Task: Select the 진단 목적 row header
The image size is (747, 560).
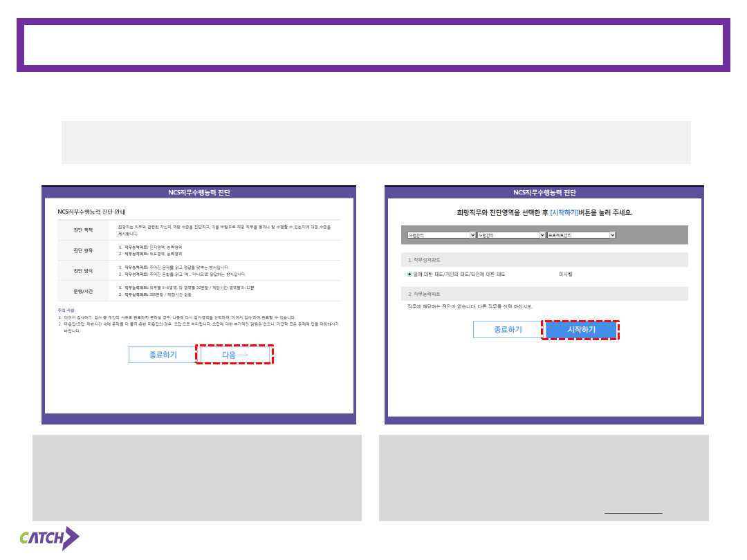Action: [83, 230]
